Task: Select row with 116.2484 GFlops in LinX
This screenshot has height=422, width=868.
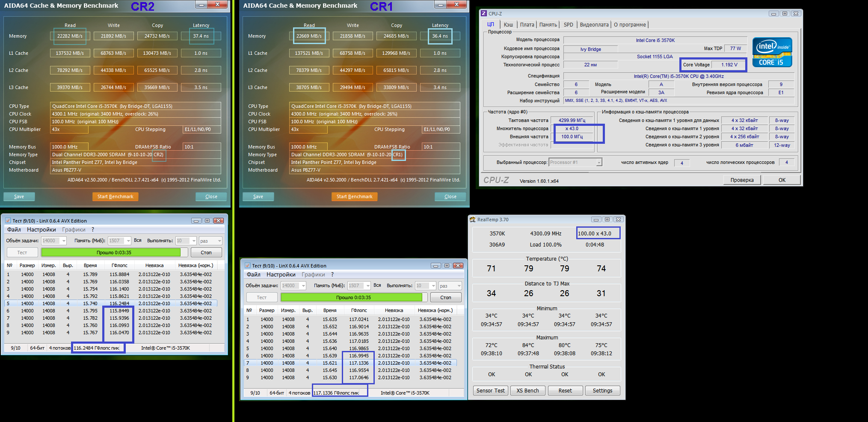Action: [x=111, y=303]
